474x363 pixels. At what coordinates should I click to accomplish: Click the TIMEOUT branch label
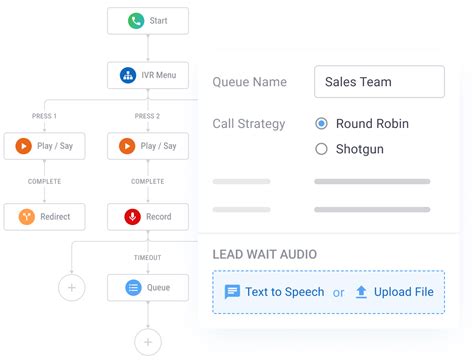pyautogui.click(x=148, y=258)
